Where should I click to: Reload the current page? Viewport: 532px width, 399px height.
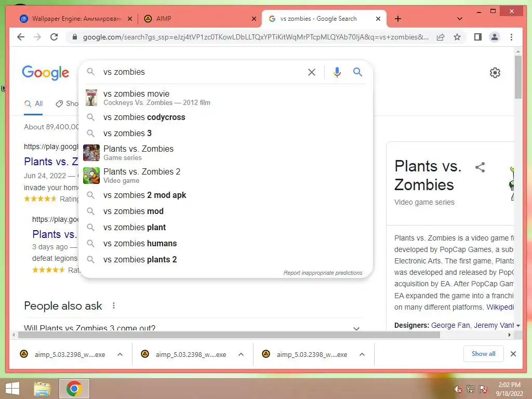pyautogui.click(x=54, y=37)
